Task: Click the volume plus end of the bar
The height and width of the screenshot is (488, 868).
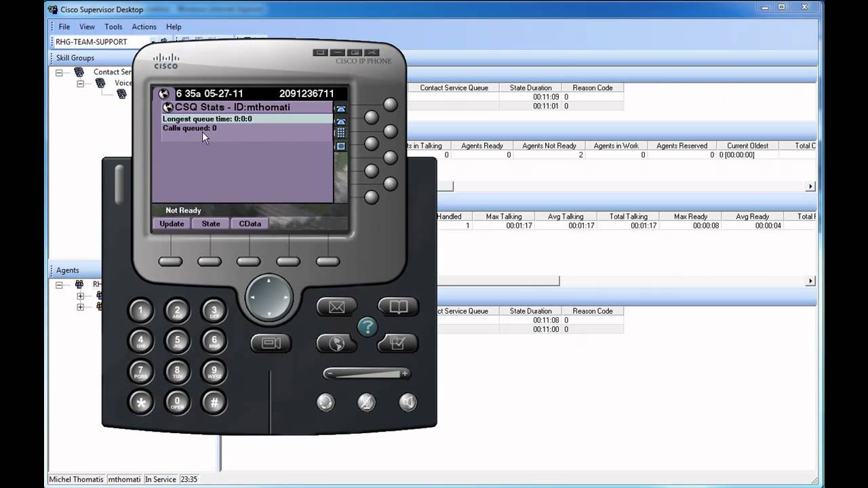Action: 405,373
